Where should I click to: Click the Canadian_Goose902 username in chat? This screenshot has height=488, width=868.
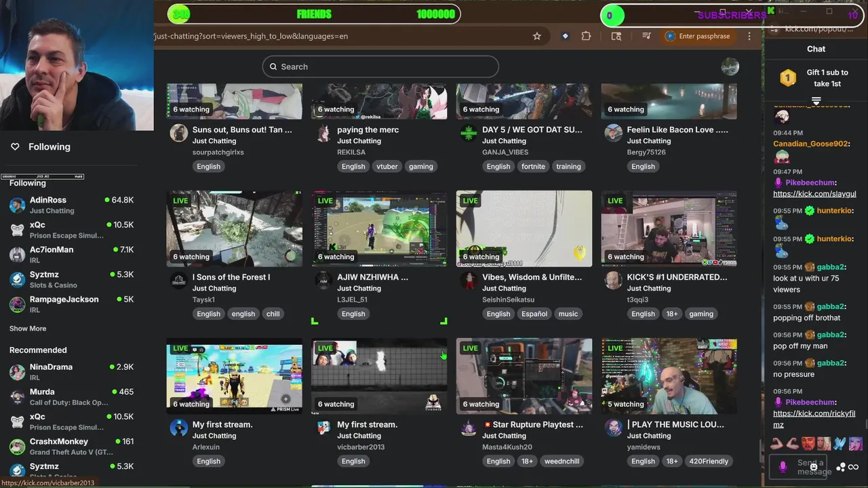(810, 144)
